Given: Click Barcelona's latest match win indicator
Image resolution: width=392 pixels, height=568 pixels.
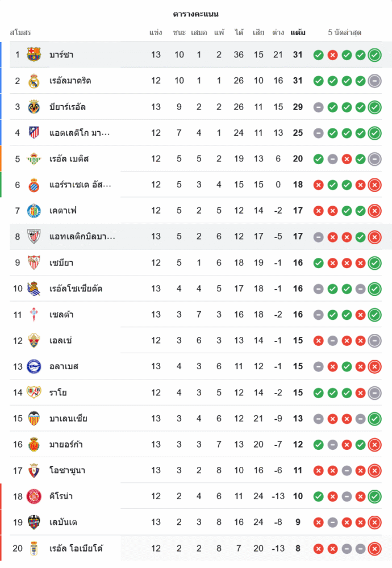Looking at the screenshot, I should pos(374,55).
